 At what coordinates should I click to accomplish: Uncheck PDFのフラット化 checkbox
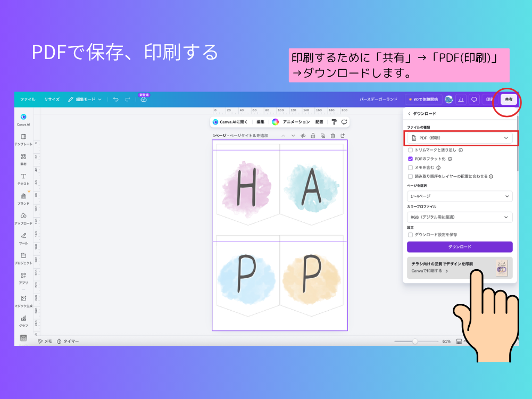pyautogui.click(x=410, y=159)
